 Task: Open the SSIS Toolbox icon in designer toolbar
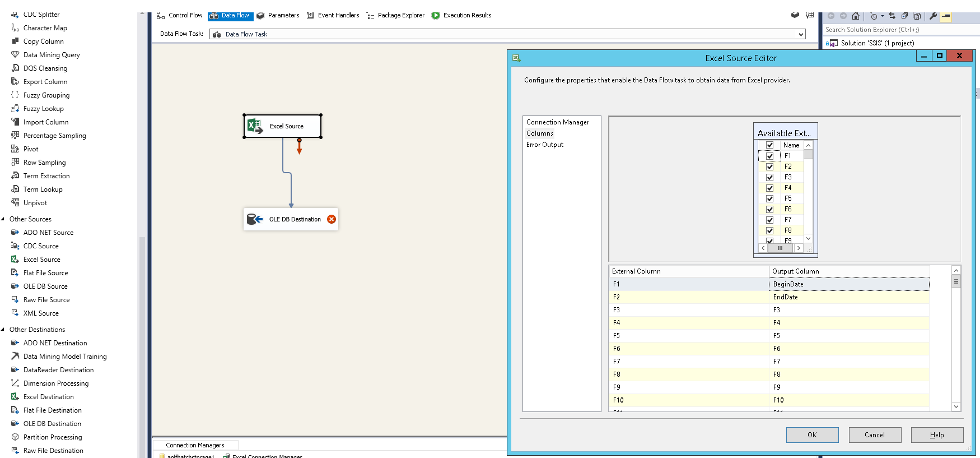(795, 15)
